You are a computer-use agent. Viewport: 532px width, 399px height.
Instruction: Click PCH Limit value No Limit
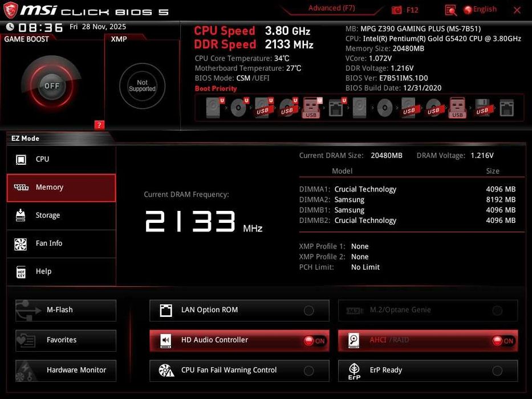coord(366,267)
